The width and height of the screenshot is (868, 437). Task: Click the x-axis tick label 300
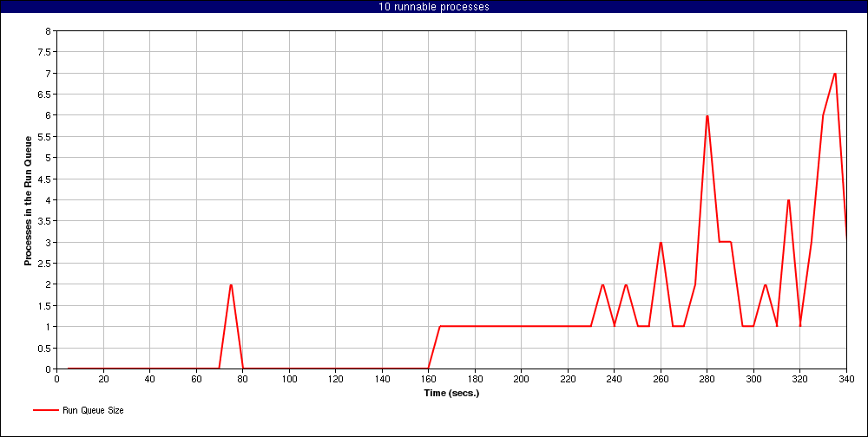[754, 379]
